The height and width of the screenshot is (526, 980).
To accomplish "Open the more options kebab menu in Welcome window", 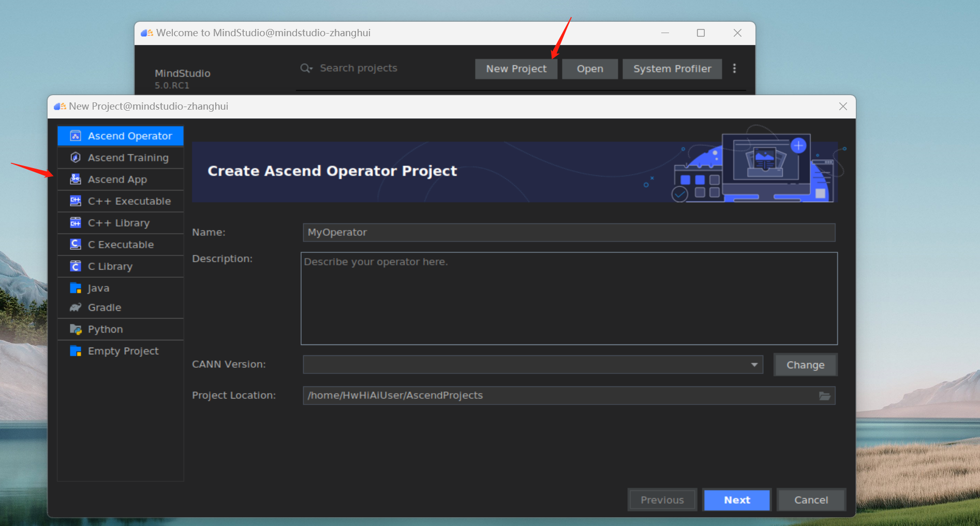I will [x=734, y=68].
